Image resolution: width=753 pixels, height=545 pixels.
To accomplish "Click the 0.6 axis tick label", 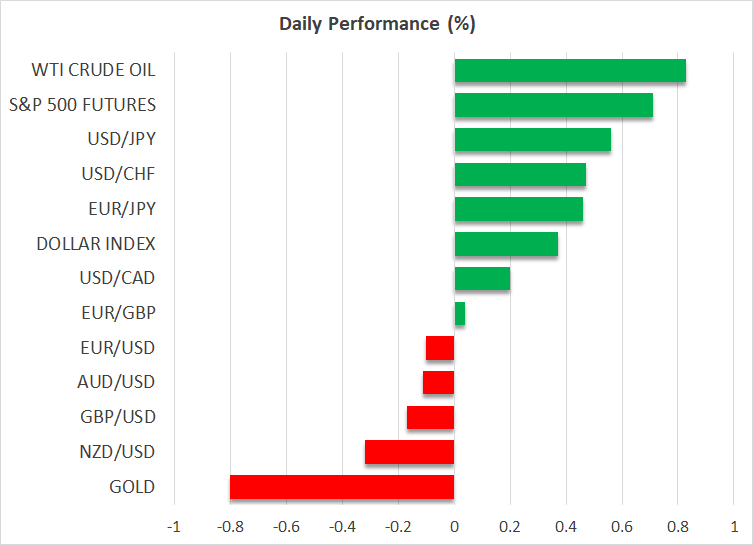I will [622, 527].
